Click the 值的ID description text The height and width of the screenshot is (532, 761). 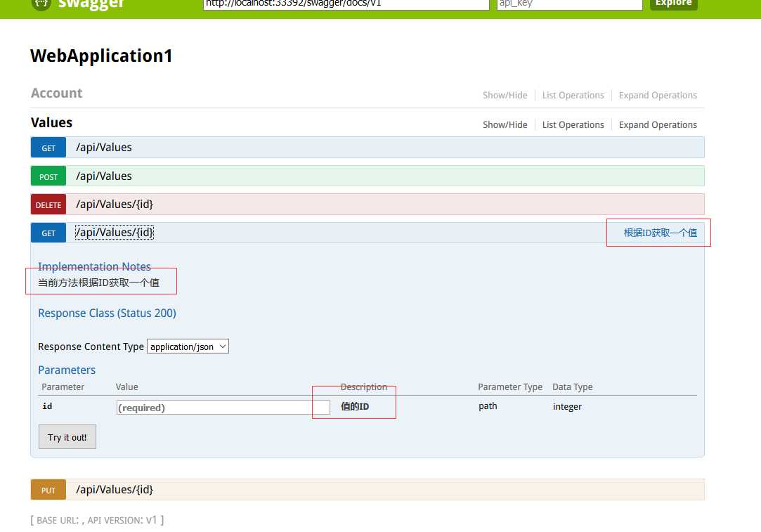tap(355, 406)
